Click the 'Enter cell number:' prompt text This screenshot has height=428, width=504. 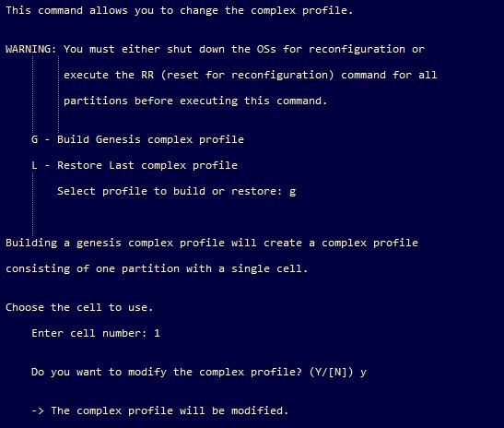click(x=89, y=333)
